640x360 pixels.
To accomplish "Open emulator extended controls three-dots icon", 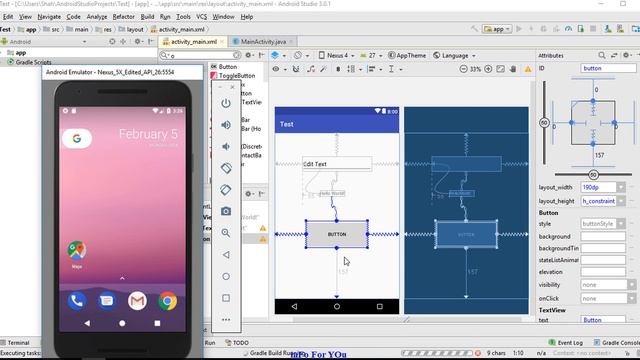I will pos(226,320).
